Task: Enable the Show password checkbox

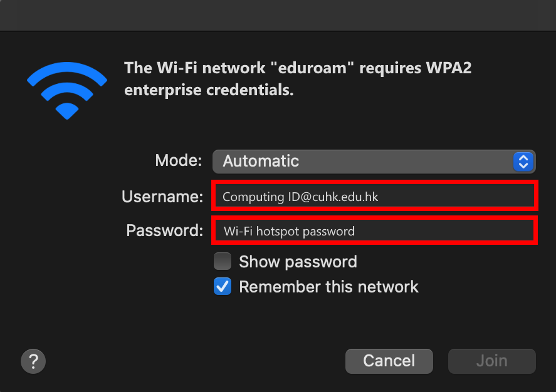Action: (223, 261)
